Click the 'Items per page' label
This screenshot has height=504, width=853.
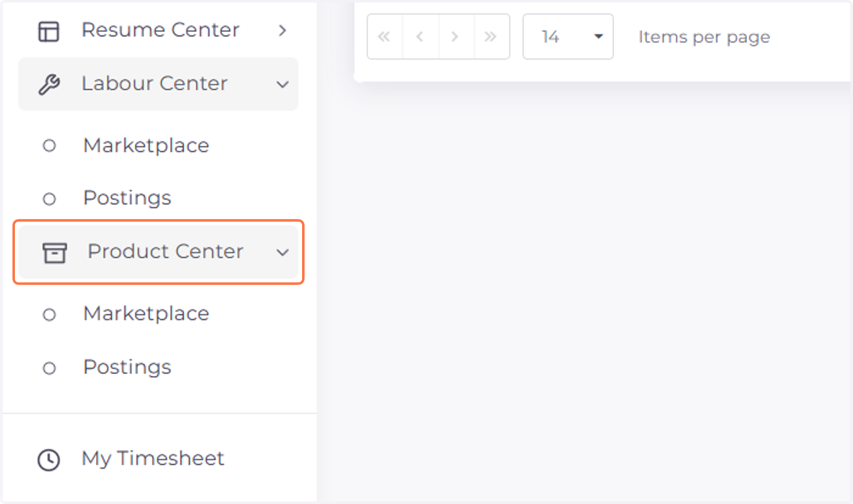click(704, 37)
